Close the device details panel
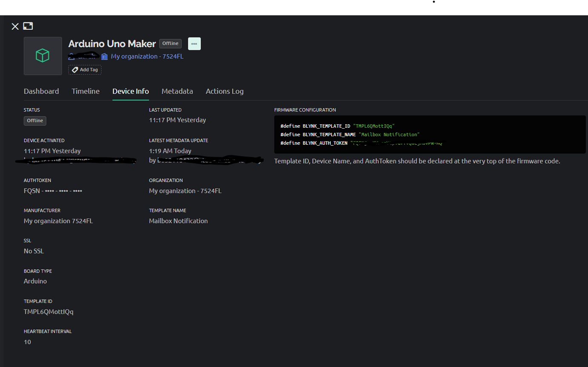Screen dimensions: 588x367 coord(15,26)
